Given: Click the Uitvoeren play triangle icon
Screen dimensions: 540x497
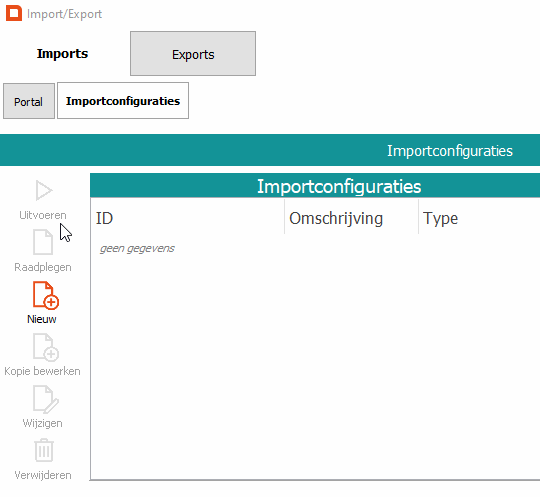Looking at the screenshot, I should 44,190.
